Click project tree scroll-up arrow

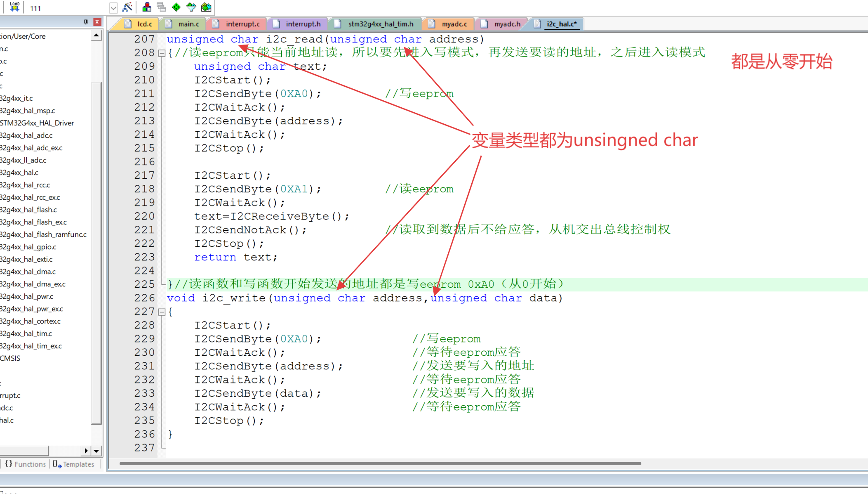point(96,36)
